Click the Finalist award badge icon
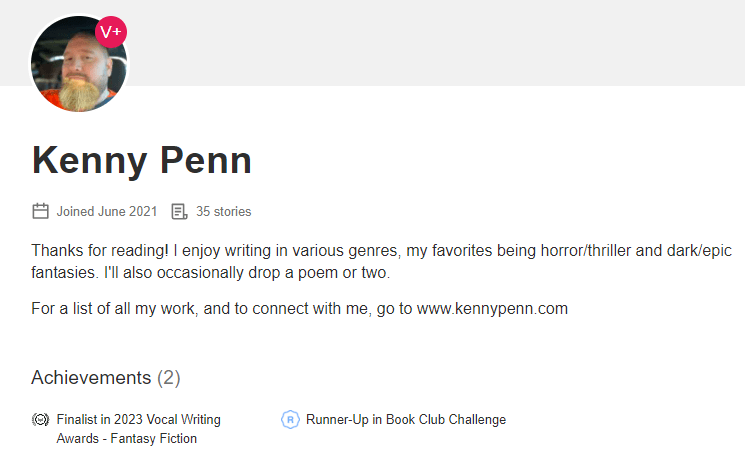Image resolution: width=745 pixels, height=459 pixels. click(41, 420)
